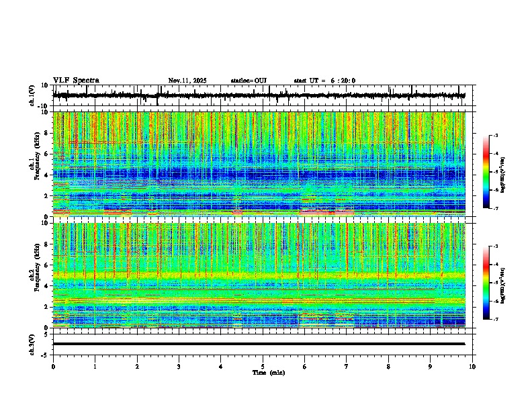Click the ch.1 spectrogram color scale bar
Screen dimensions: 532x411
[486, 172]
